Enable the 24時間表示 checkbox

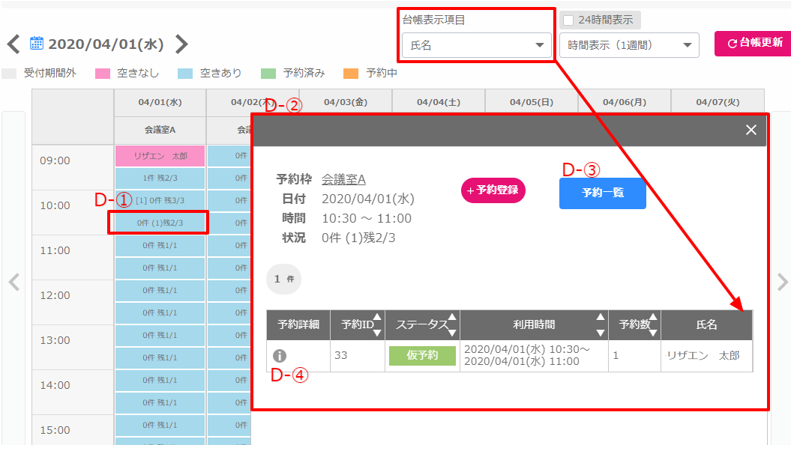568,20
